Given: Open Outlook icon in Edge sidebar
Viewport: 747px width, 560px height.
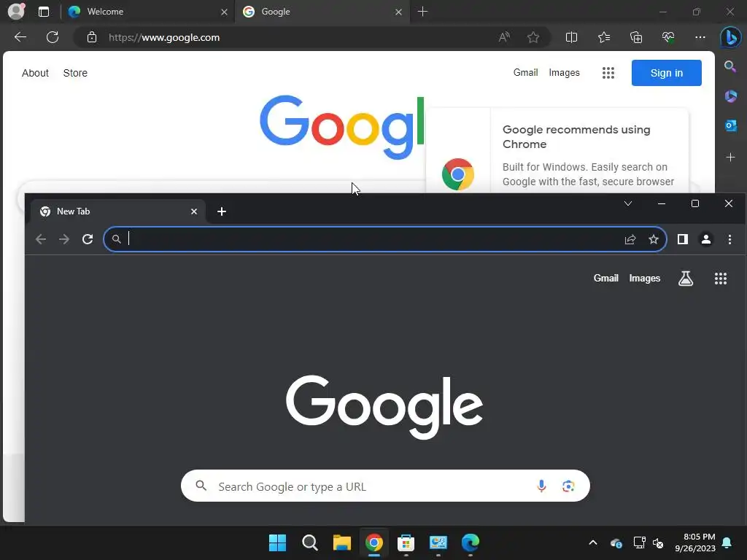Looking at the screenshot, I should tap(730, 125).
